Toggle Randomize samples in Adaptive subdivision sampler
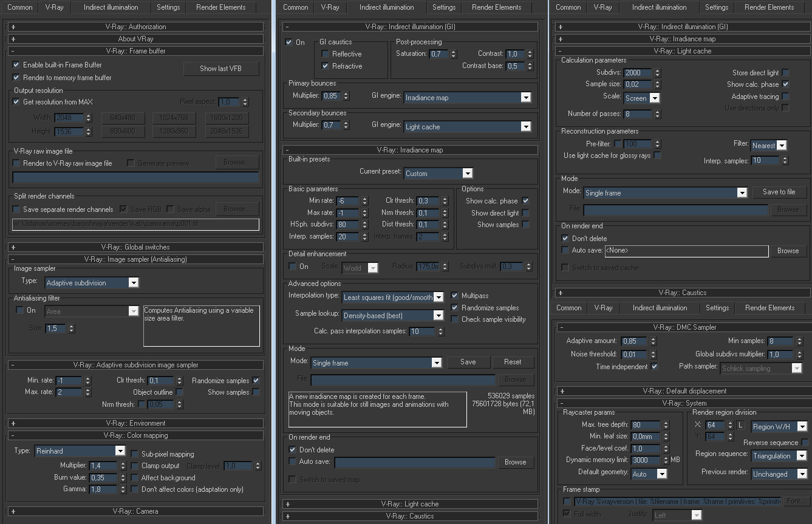The image size is (812, 524). tap(256, 381)
